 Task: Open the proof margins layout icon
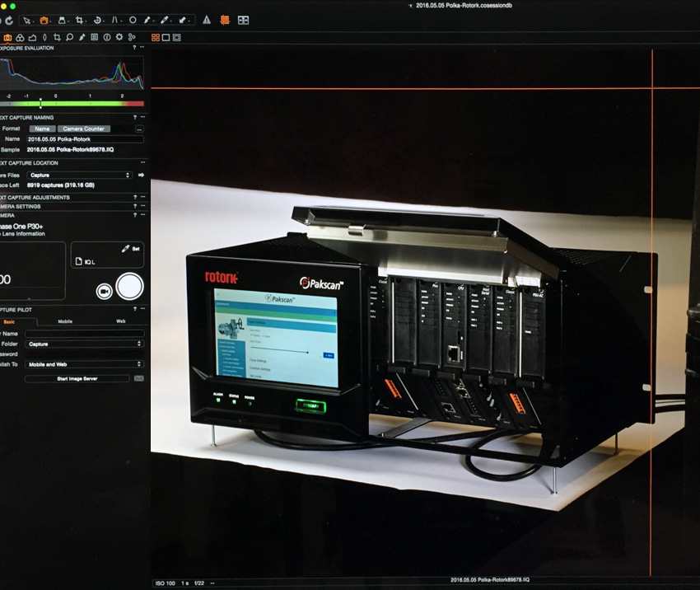243,20
